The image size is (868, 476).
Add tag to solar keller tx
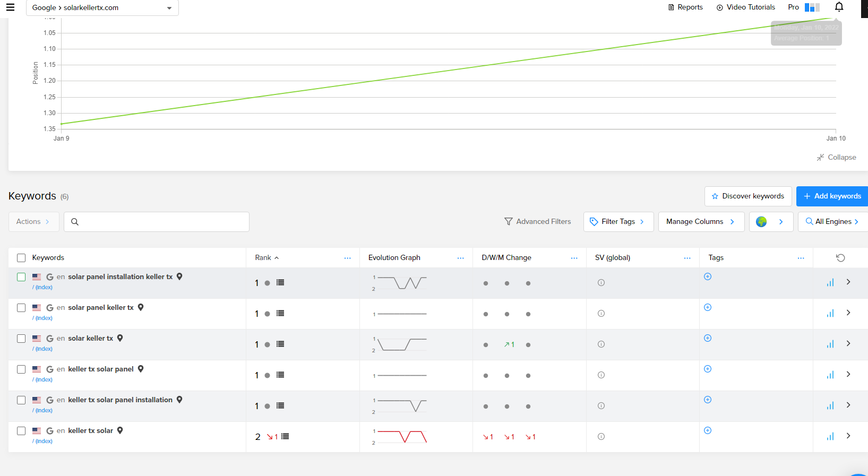pyautogui.click(x=708, y=338)
